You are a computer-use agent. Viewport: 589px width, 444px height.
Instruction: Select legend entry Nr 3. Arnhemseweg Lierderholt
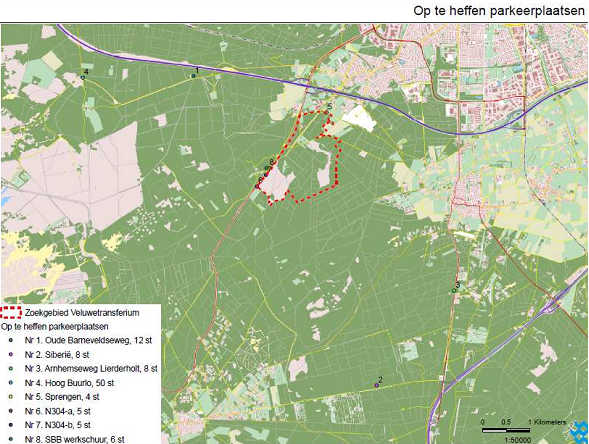pyautogui.click(x=91, y=369)
